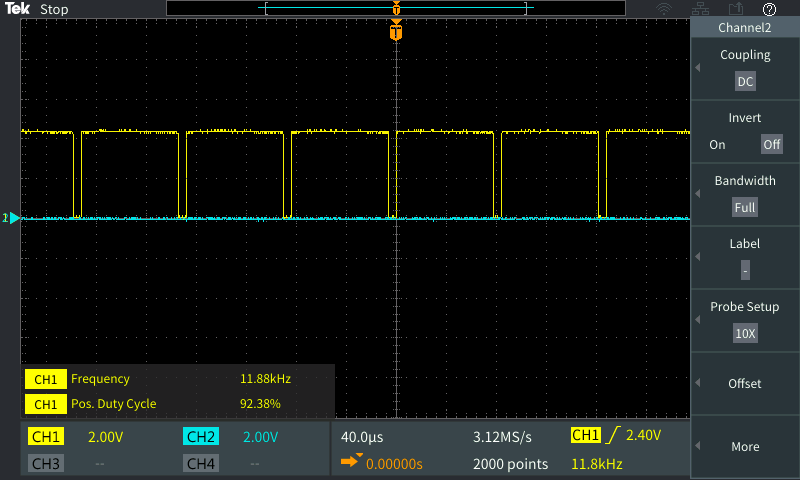Click the orange horizontal position arrow icon

351,461
